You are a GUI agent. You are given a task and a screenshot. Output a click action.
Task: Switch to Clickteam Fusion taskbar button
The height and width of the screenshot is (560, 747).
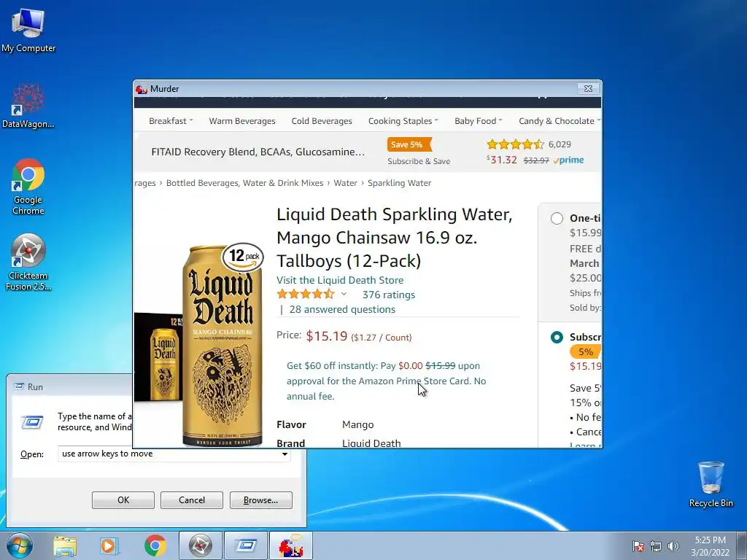[200, 546]
